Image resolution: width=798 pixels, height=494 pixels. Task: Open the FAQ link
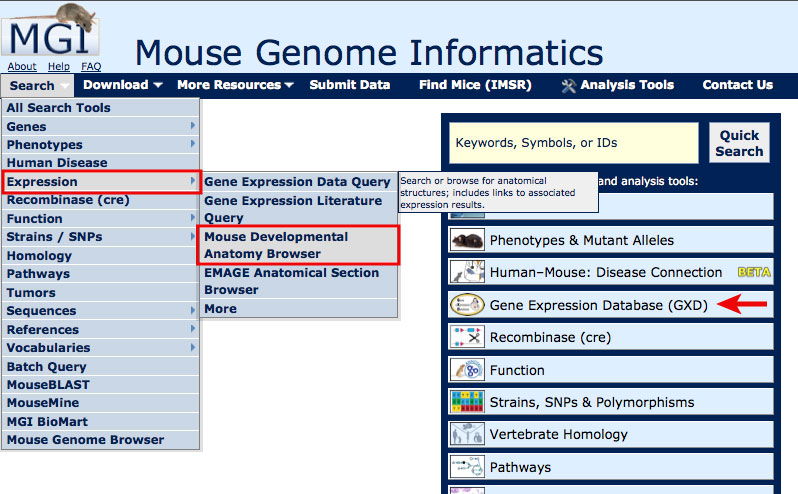pos(91,66)
